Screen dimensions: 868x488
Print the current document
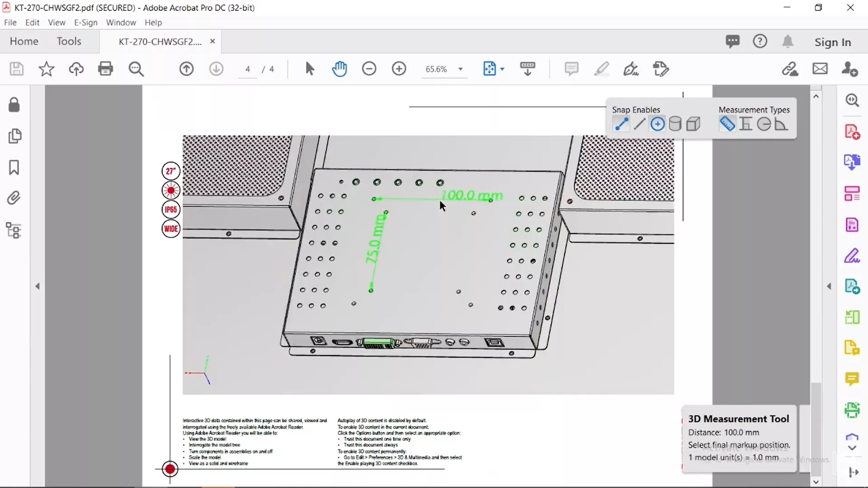[105, 69]
